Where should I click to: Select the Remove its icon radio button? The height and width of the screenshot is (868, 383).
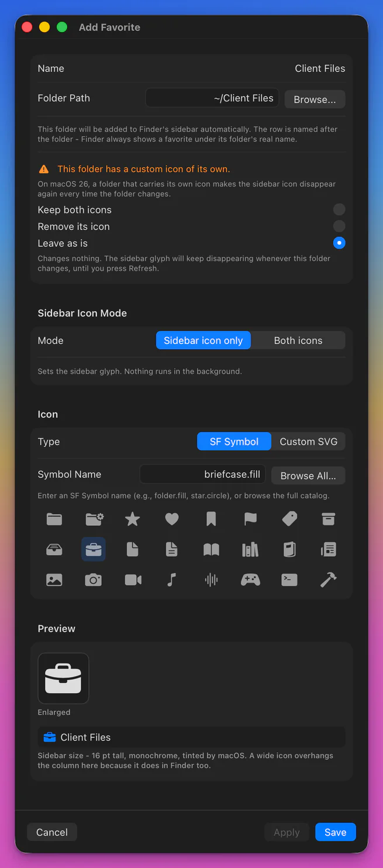pyautogui.click(x=339, y=226)
